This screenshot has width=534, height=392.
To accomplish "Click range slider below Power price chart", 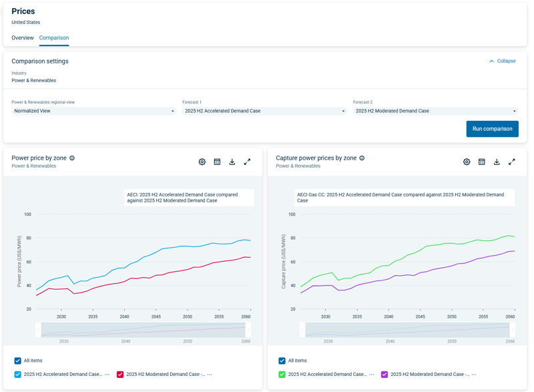I will (144, 330).
